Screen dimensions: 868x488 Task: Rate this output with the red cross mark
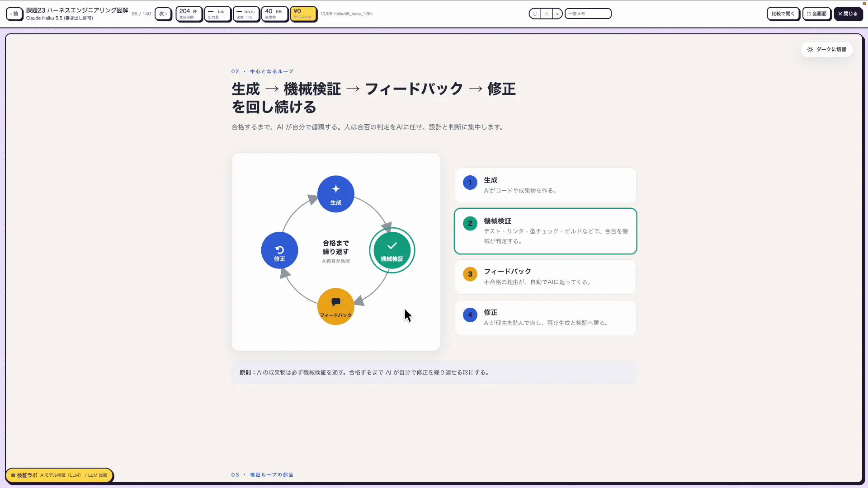coord(557,14)
